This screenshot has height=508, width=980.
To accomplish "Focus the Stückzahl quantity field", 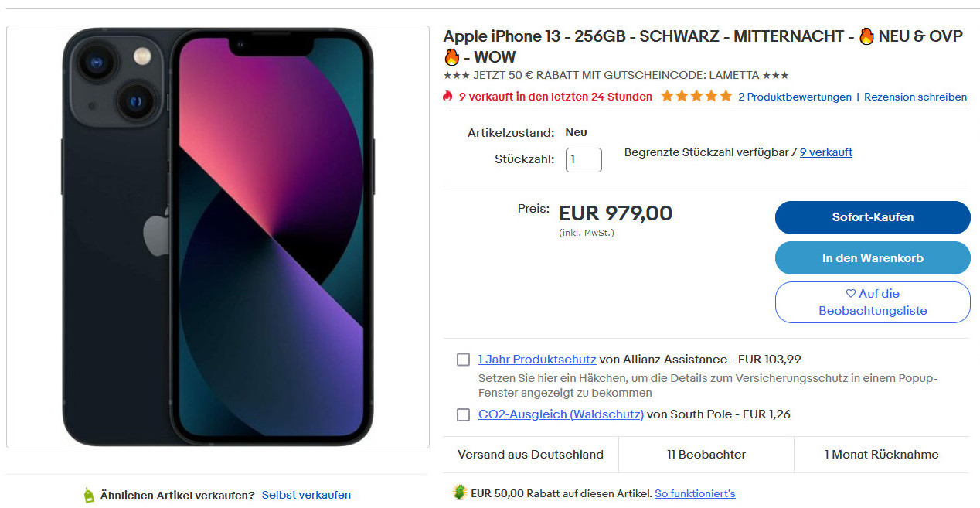I will point(584,160).
